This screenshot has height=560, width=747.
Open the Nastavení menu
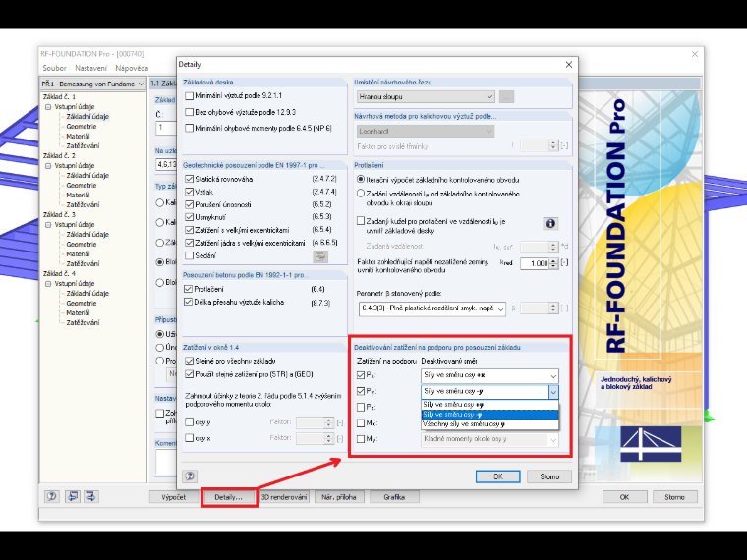[91, 68]
